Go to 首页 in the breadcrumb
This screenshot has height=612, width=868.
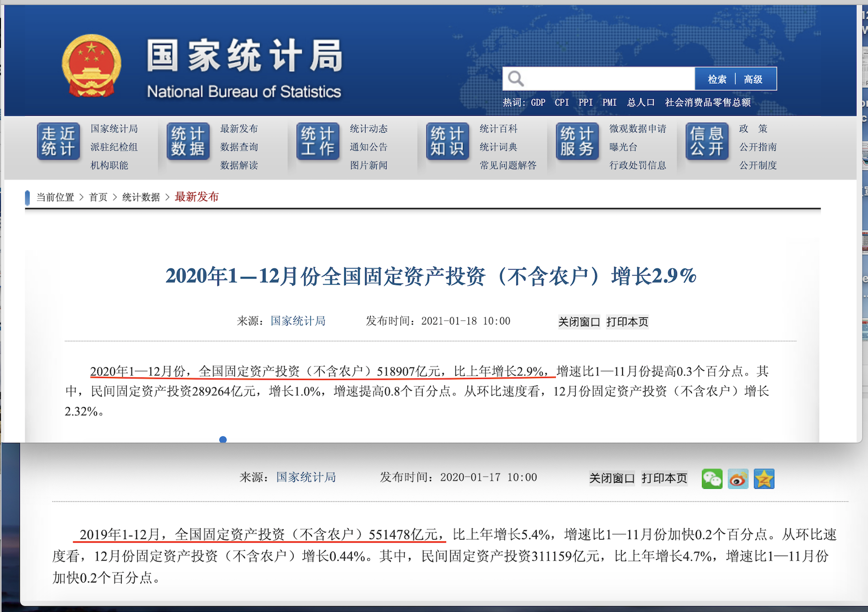click(x=98, y=197)
